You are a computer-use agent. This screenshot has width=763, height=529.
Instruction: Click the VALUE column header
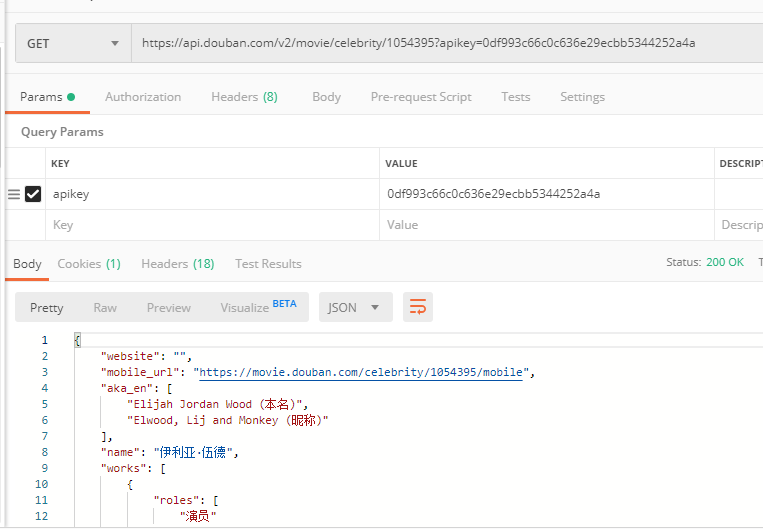click(401, 164)
